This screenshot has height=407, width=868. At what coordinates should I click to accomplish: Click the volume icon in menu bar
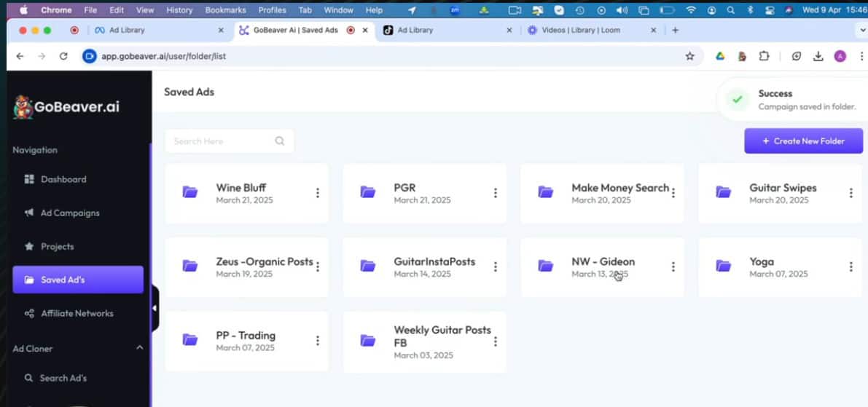tap(622, 10)
